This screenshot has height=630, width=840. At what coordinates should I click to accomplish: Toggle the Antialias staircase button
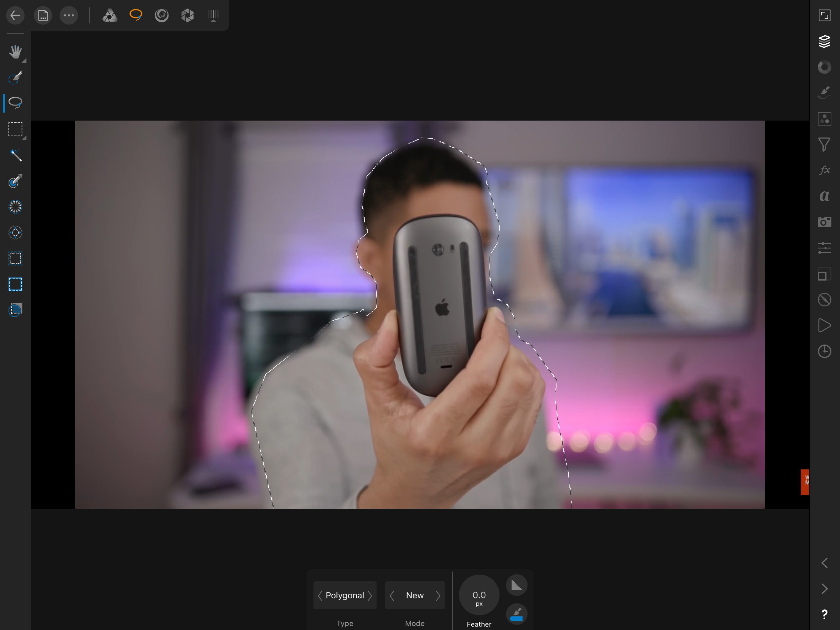pos(517,585)
